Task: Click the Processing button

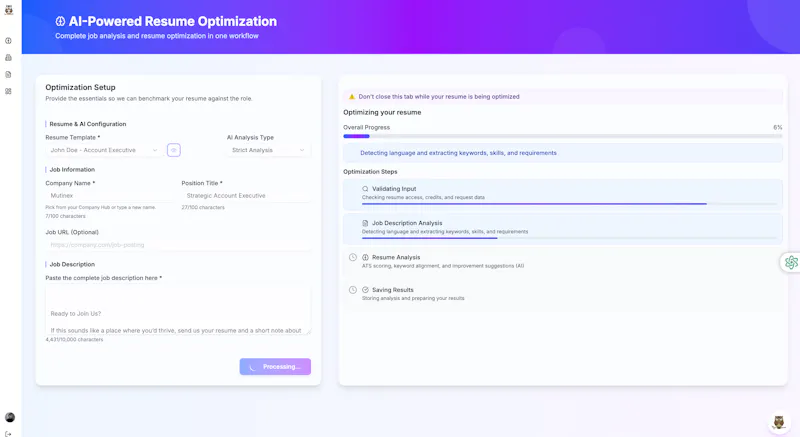Action: tap(275, 367)
